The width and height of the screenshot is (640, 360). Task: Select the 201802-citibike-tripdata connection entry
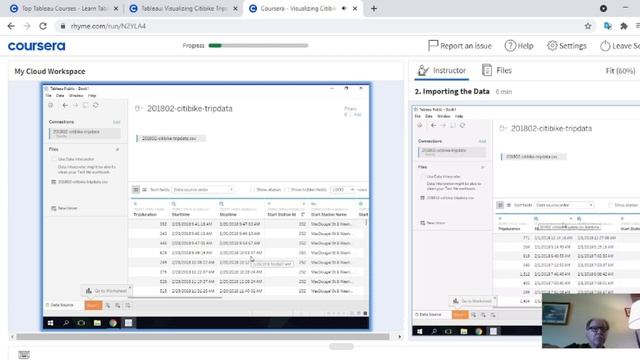coord(85,133)
